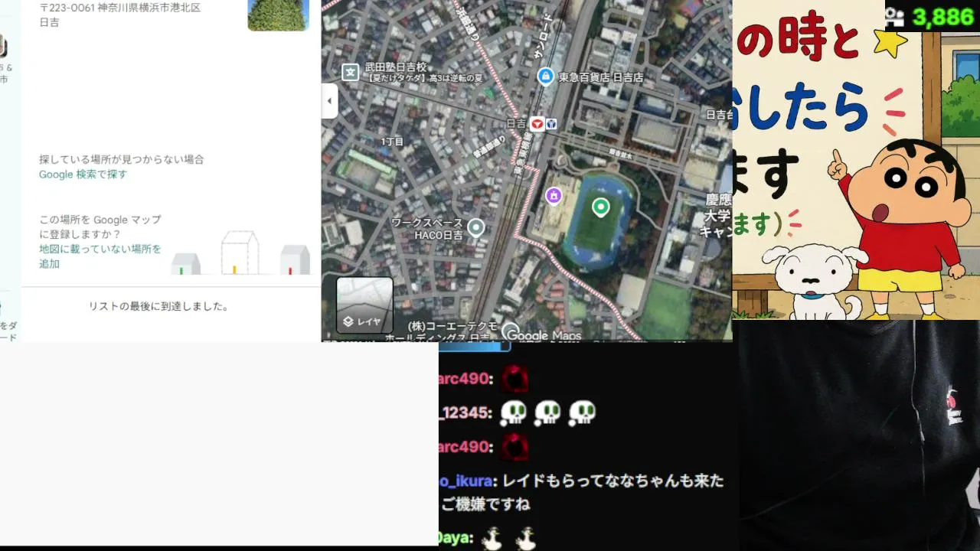Click the リストの最後に到達しました text

pyautogui.click(x=159, y=306)
